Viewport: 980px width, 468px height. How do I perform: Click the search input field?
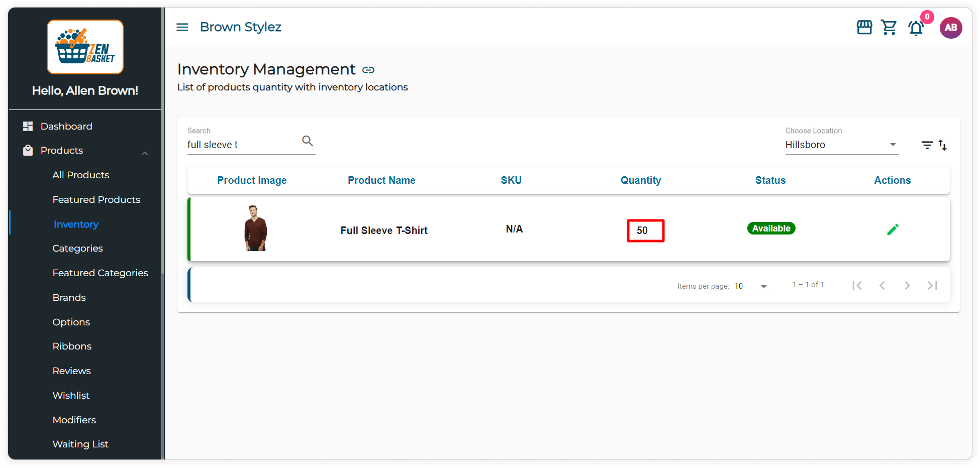coord(241,145)
